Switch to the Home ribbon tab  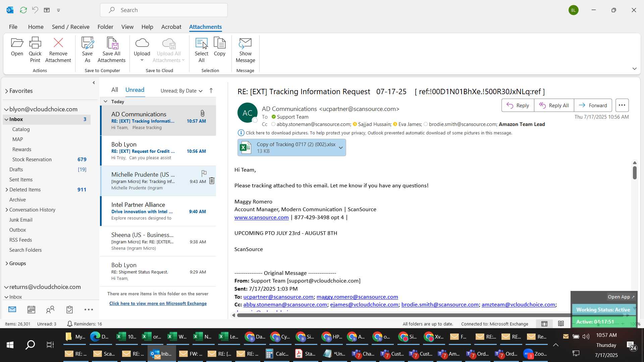(36, 27)
